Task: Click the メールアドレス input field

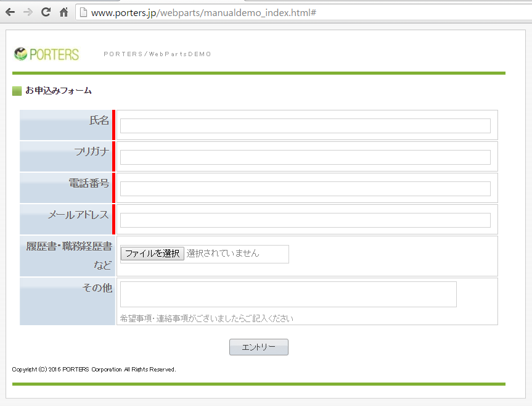Action: (305, 220)
